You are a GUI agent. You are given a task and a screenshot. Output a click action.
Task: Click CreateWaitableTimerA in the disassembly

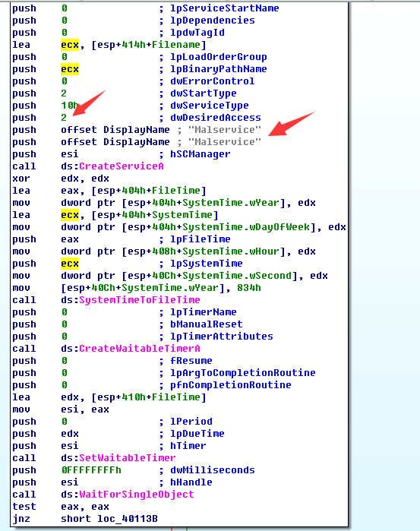[x=140, y=349]
